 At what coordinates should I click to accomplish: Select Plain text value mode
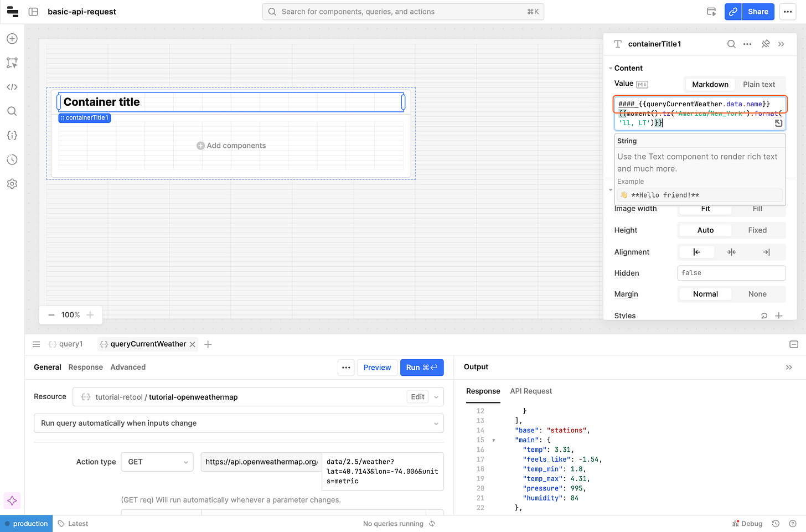tap(759, 85)
